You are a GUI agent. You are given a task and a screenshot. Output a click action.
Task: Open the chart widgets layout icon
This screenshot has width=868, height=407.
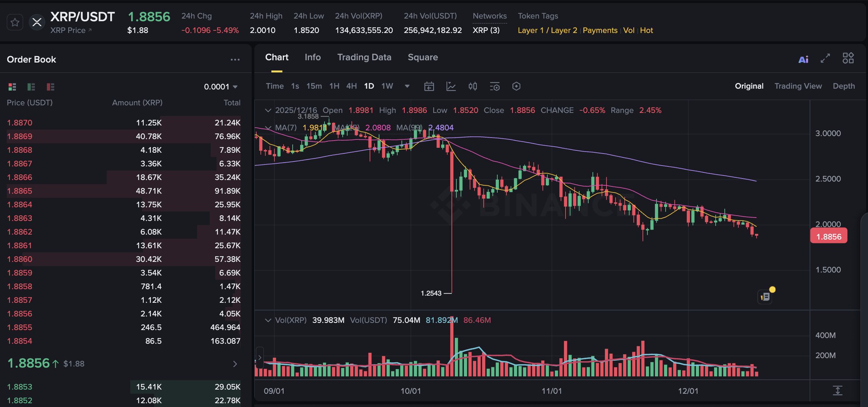849,58
